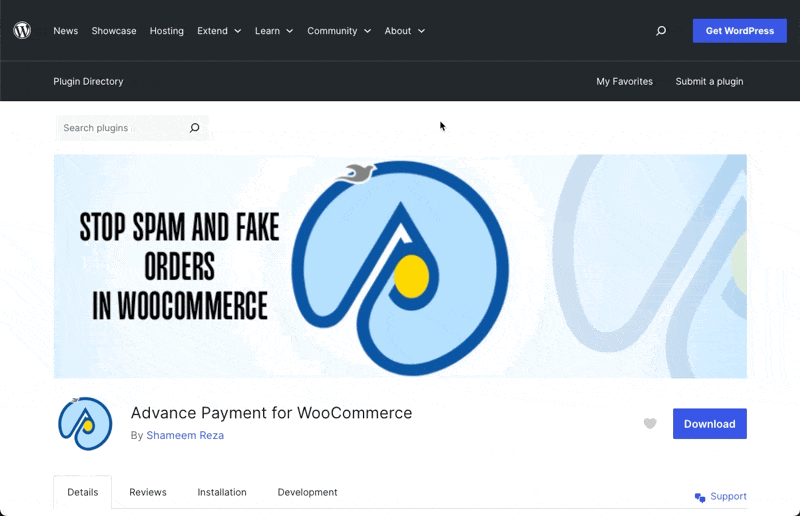Click the Get WordPress button
The width and height of the screenshot is (800, 516).
[x=739, y=31]
